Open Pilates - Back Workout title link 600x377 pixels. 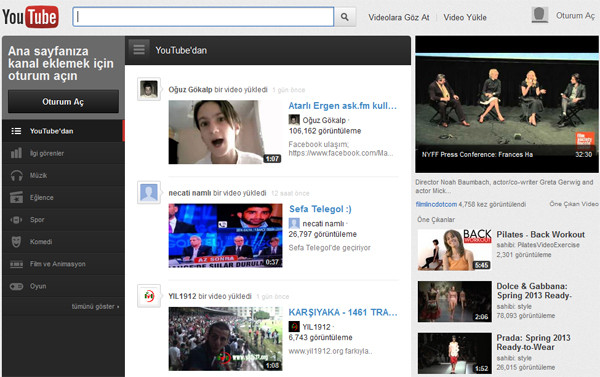[x=540, y=234]
